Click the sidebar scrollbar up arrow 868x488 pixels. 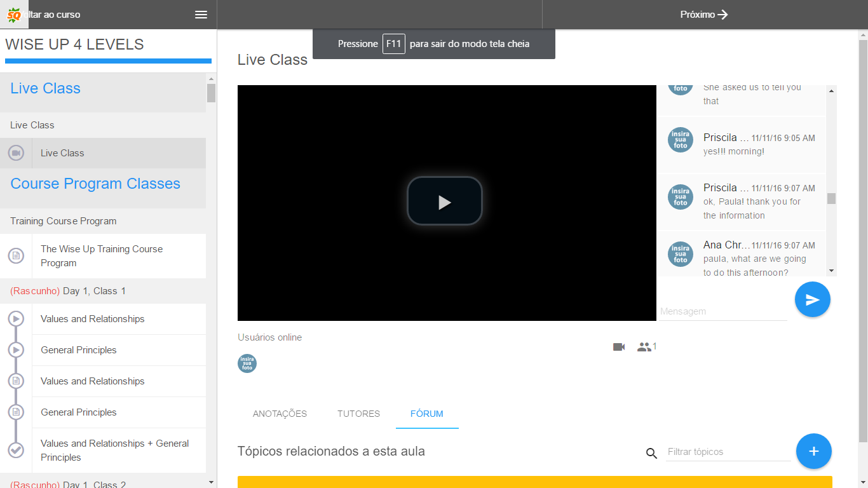(x=211, y=79)
